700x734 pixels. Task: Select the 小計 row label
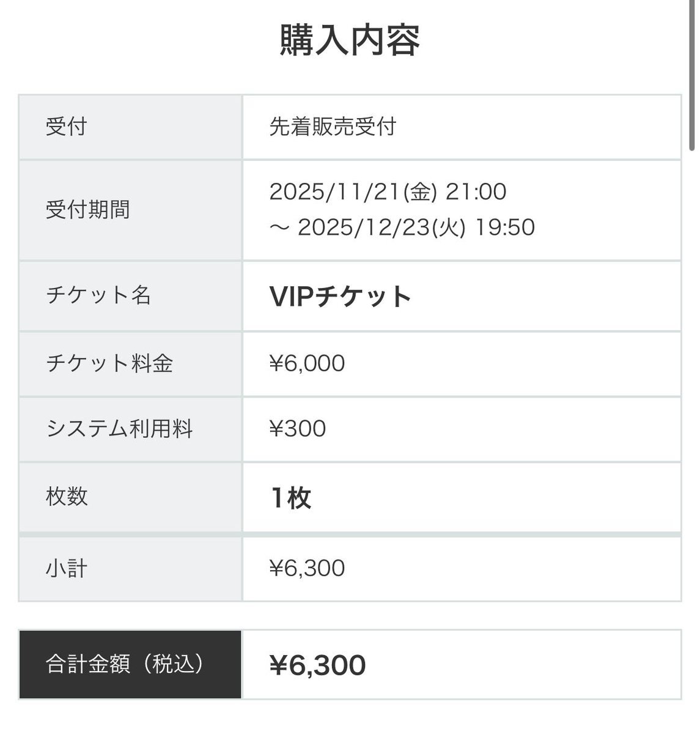pyautogui.click(x=67, y=568)
